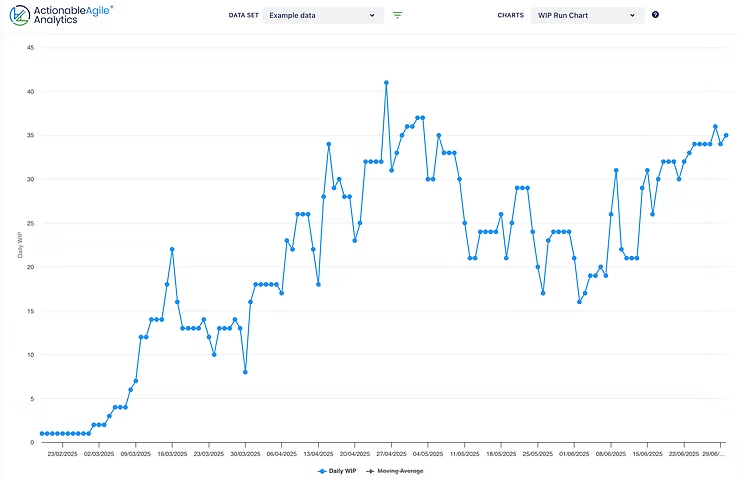The height and width of the screenshot is (479, 740).
Task: Click the lowest dip point at 8 WIP
Action: click(x=245, y=372)
